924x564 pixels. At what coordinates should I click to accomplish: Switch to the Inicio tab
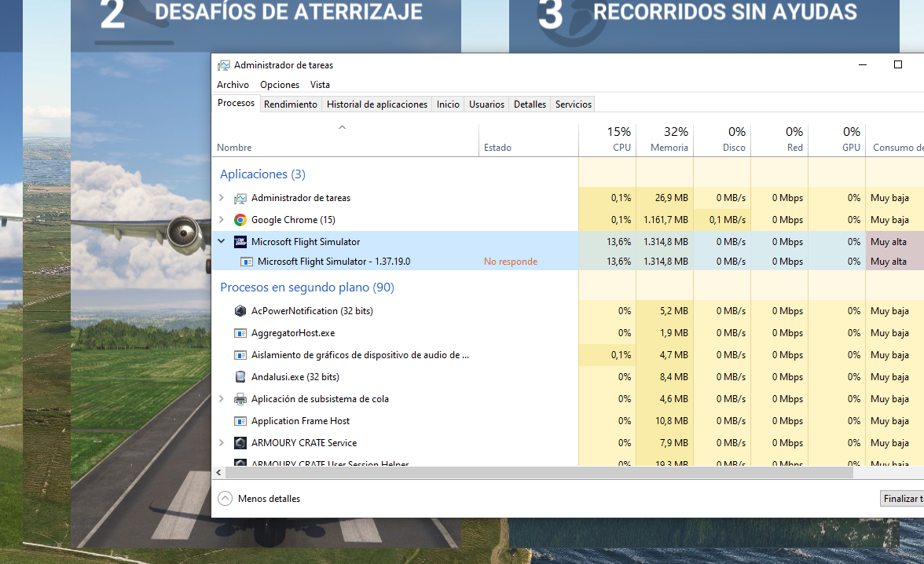[448, 104]
